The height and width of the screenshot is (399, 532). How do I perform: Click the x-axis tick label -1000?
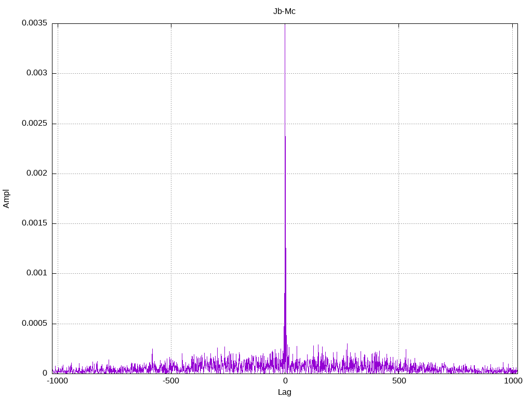click(57, 381)
